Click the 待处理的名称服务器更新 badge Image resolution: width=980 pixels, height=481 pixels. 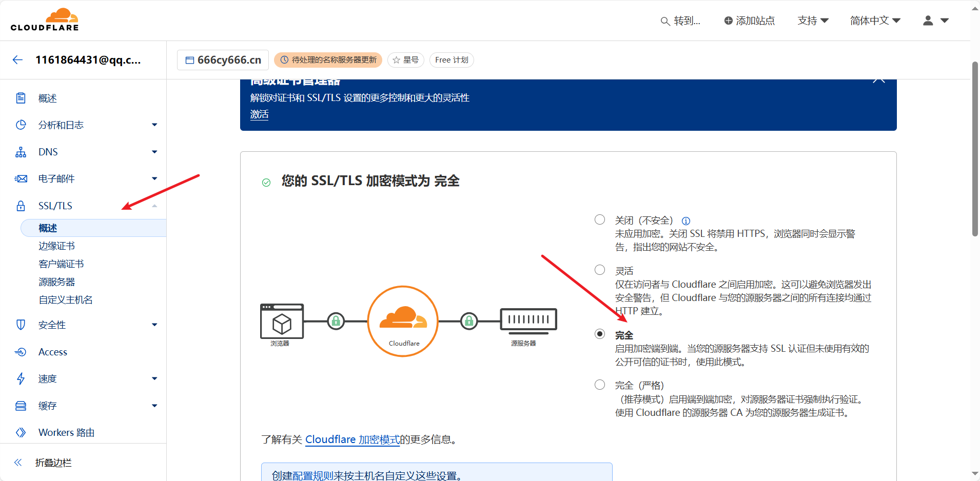(328, 60)
